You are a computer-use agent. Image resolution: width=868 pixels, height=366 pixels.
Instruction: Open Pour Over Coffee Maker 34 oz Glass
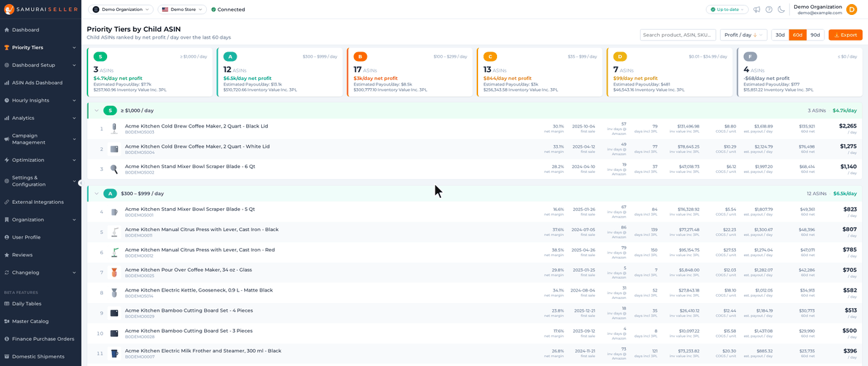pyautogui.click(x=188, y=270)
